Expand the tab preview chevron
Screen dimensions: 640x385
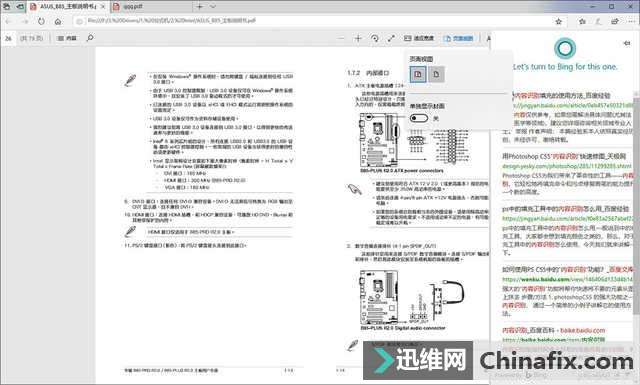click(213, 7)
